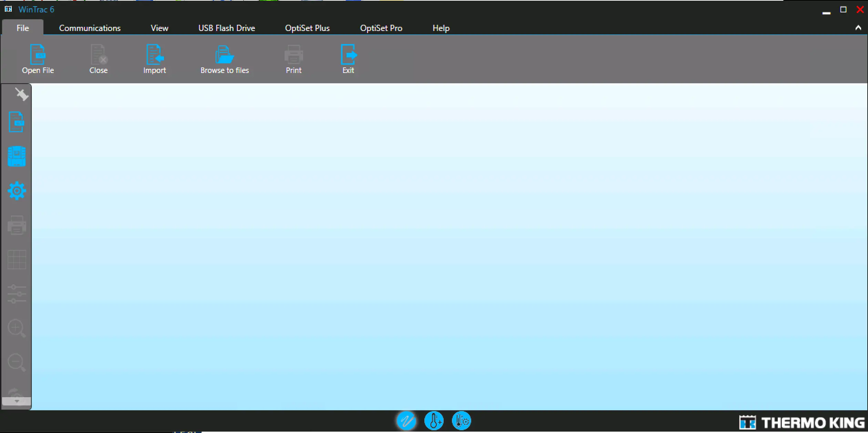The image size is (868, 433).
Task: Click the Thermo King logo
Action: point(801,422)
